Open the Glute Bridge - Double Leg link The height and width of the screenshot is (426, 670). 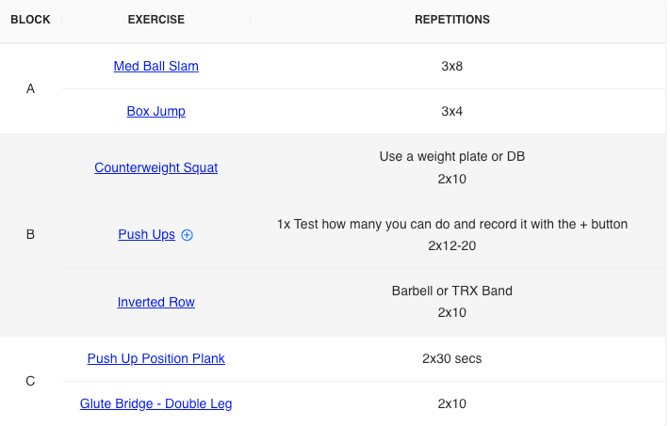[156, 404]
